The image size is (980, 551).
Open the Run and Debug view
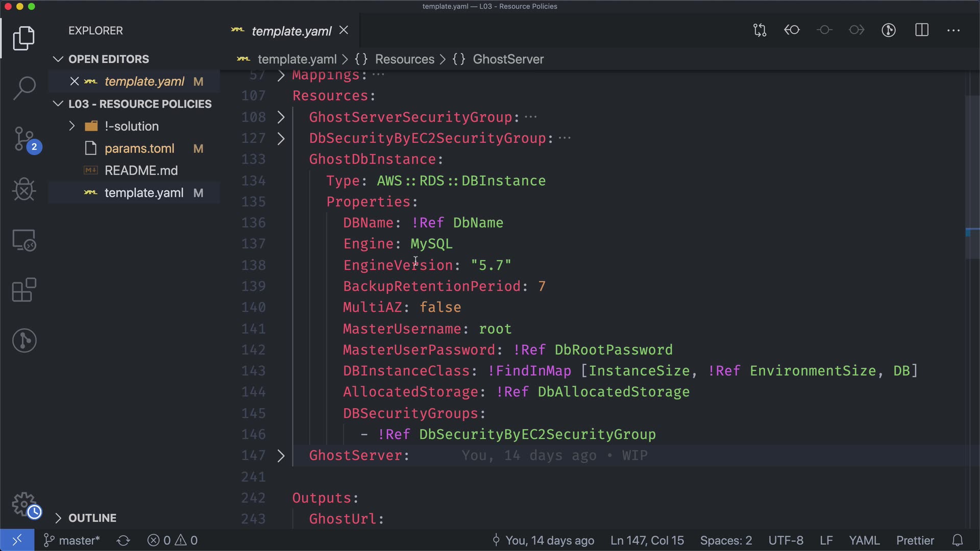pos(24,189)
